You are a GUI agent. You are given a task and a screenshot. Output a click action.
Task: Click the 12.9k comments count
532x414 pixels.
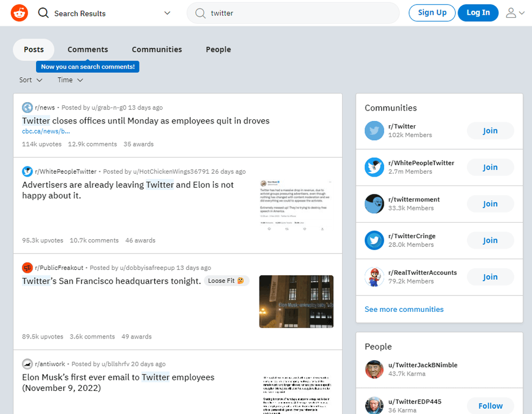point(92,144)
